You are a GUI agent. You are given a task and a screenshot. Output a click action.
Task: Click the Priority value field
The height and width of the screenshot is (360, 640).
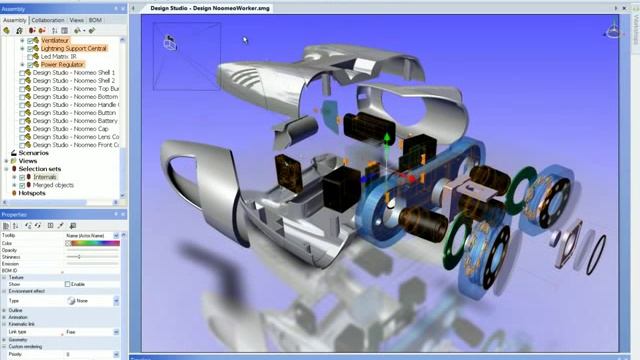(89, 354)
